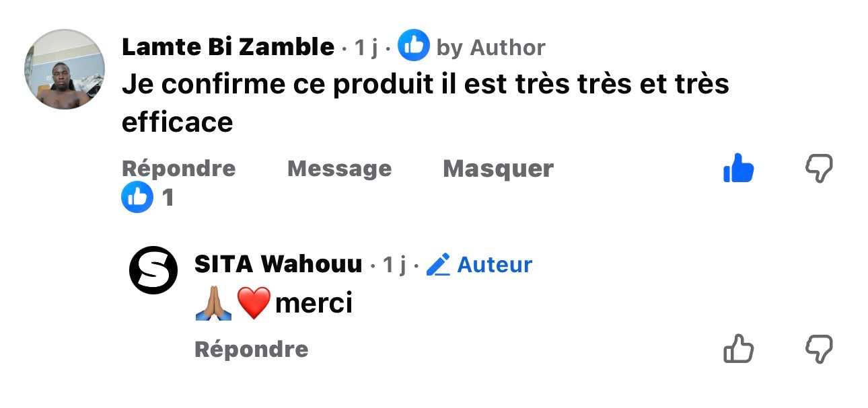The height and width of the screenshot is (408, 868).
Task: Remove the like on Lamte's comment
Action: tap(738, 168)
